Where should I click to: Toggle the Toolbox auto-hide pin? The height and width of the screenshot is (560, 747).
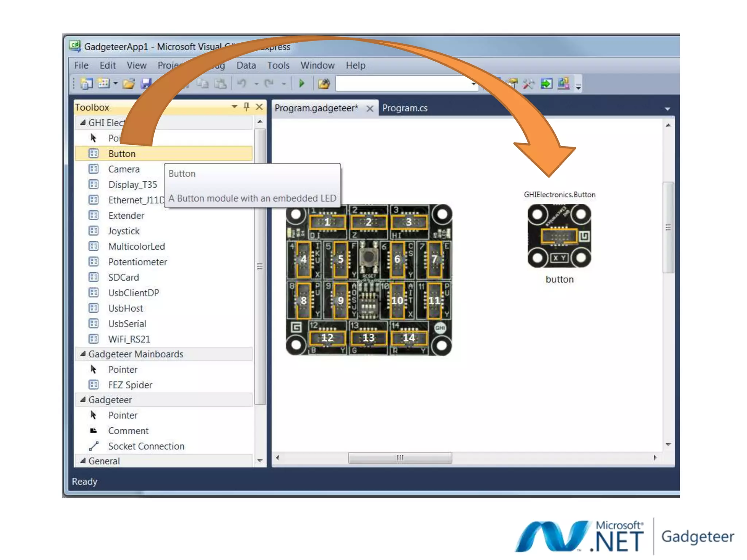pyautogui.click(x=247, y=107)
